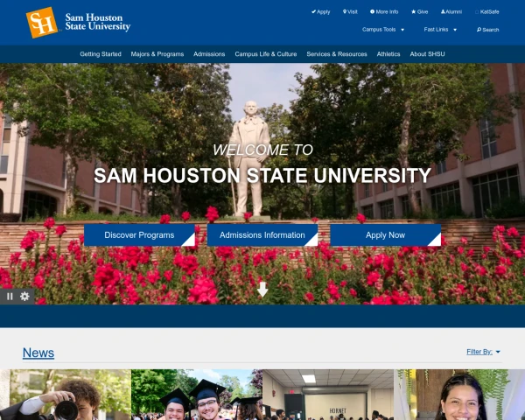The height and width of the screenshot is (420, 525).
Task: Click the Apply checkmark link
Action: [321, 11]
